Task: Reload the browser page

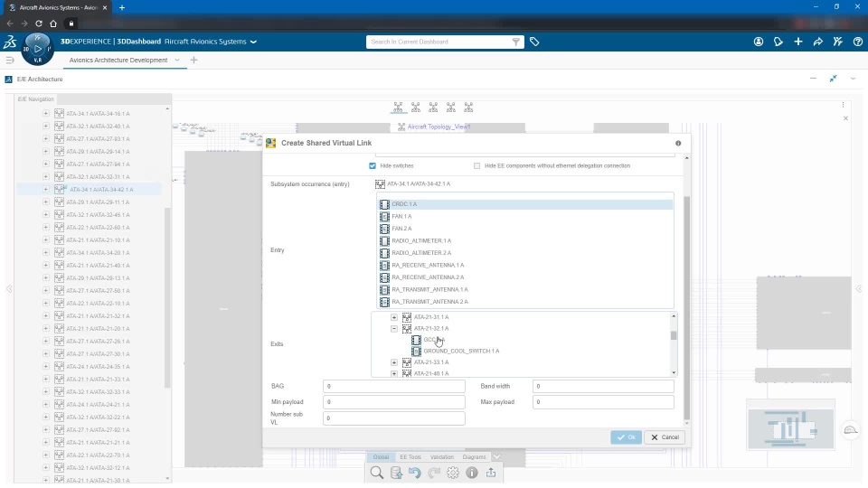Action: pos(39,23)
